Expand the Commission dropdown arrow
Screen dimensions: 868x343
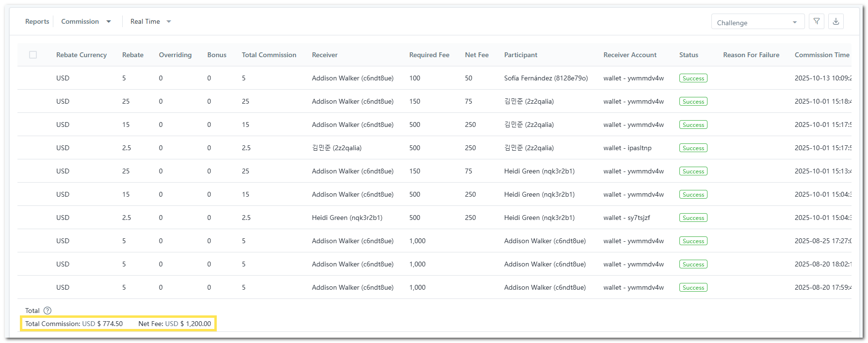(x=109, y=22)
